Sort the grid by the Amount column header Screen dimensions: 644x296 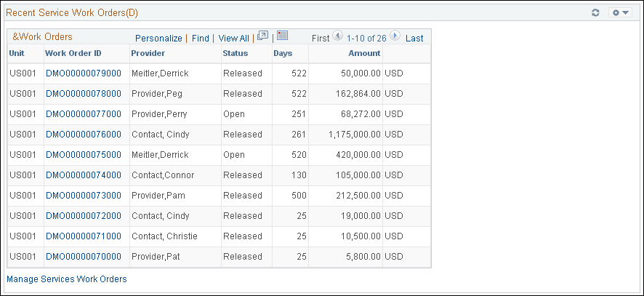(364, 53)
